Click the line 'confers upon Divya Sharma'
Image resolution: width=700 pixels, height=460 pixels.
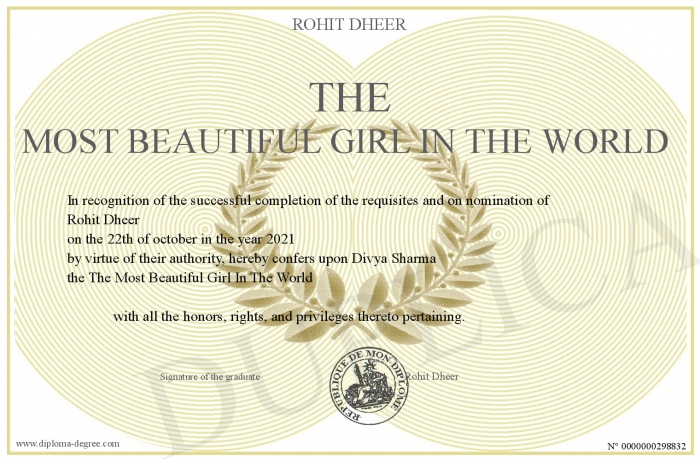tap(251, 259)
